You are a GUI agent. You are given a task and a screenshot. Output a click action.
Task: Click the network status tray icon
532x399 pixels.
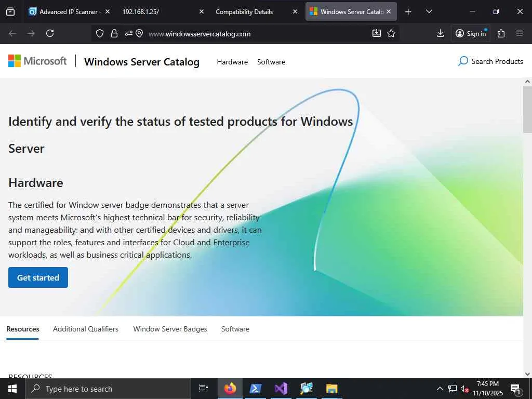(x=453, y=389)
